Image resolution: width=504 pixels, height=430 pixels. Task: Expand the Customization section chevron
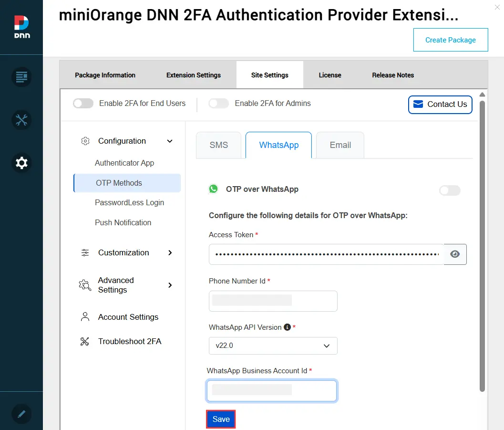(x=170, y=253)
